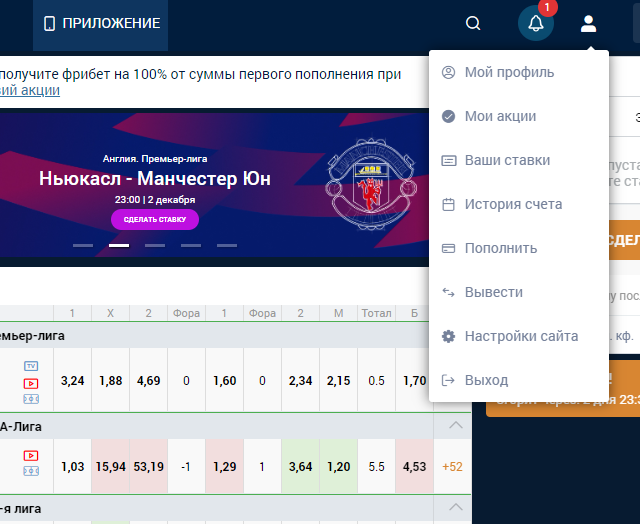Collapse the -я лига section chevron
Screen dimensions: 640x524
pos(456,508)
